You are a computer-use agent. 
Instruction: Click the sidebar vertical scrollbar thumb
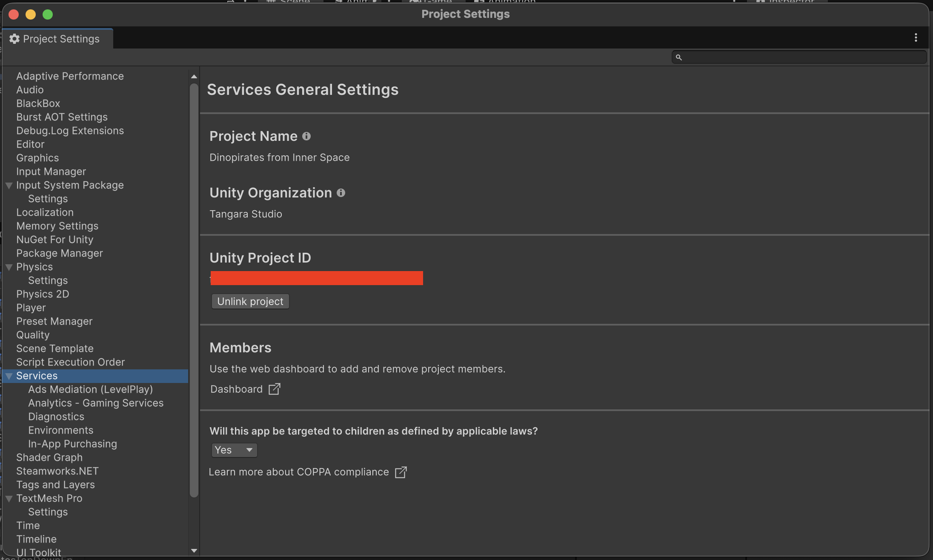click(194, 290)
